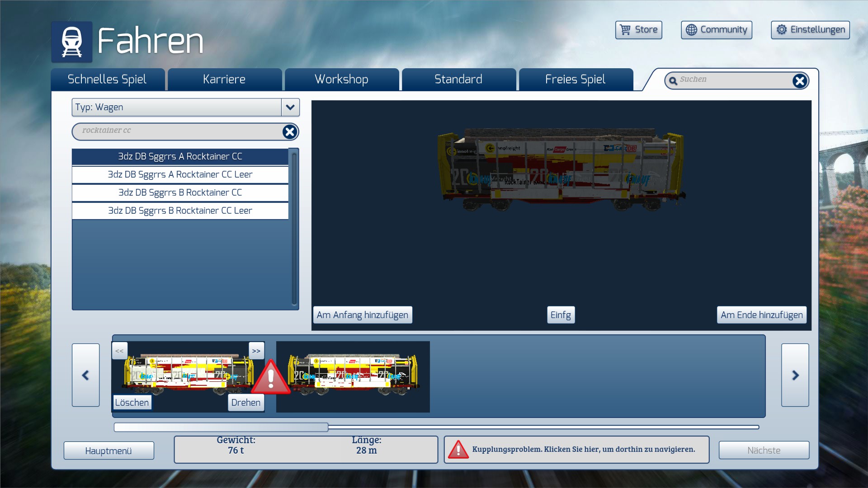This screenshot has height=488, width=868.
Task: Switch to the Karriere tab
Action: click(x=224, y=80)
